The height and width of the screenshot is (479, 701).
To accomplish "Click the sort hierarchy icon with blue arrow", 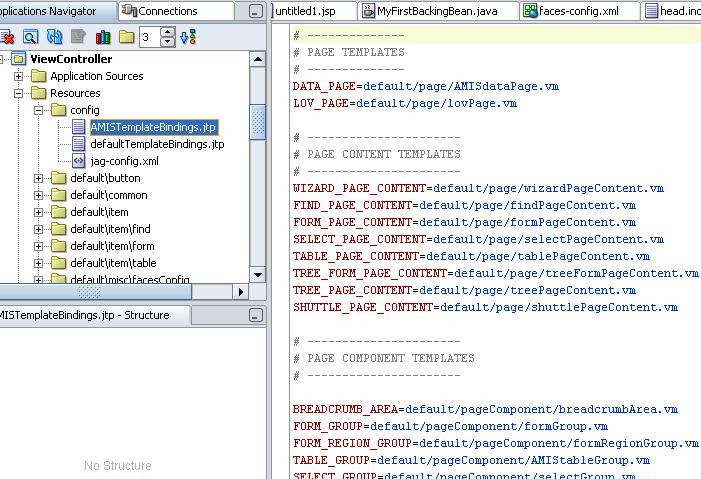I will pos(188,37).
